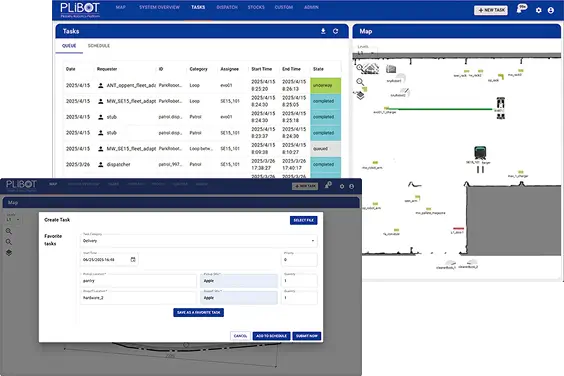This screenshot has width=564, height=376.
Task: Open notifications in the front window
Action: point(328,185)
